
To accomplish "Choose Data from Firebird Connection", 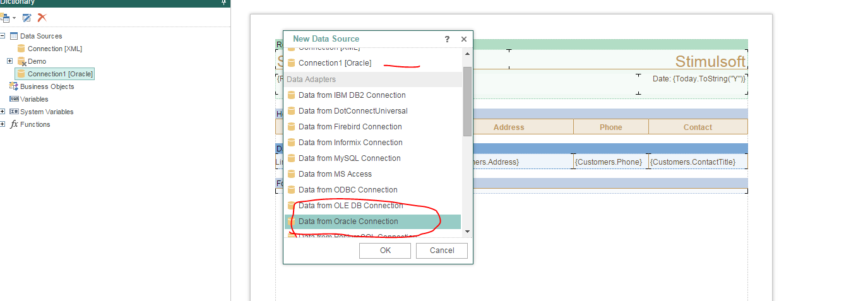I will [x=374, y=127].
